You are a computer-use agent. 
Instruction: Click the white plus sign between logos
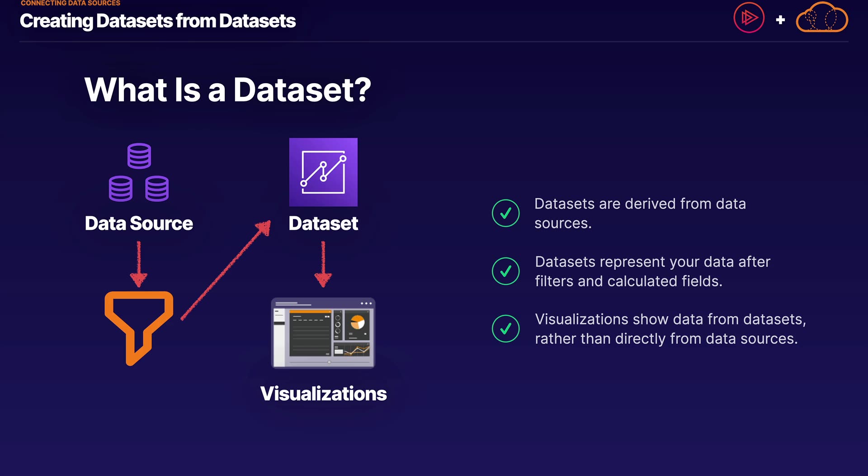(780, 20)
